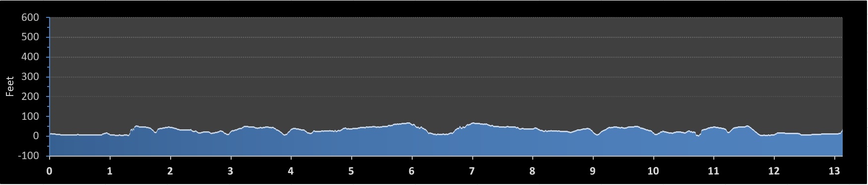The height and width of the screenshot is (185, 868).
Task: Click the 400 feet y-axis label
Action: point(30,57)
